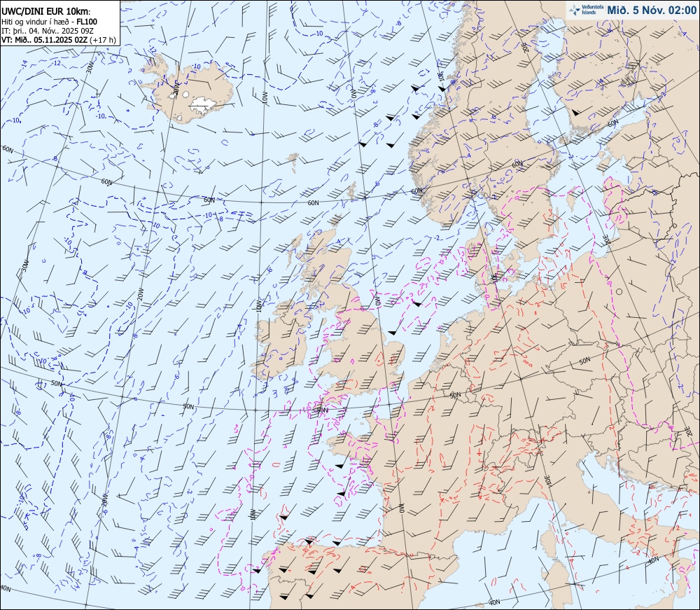This screenshot has height=610, width=700.
Task: Click "Hiti og vindur í hæð - FL100"
Action: tap(50, 22)
